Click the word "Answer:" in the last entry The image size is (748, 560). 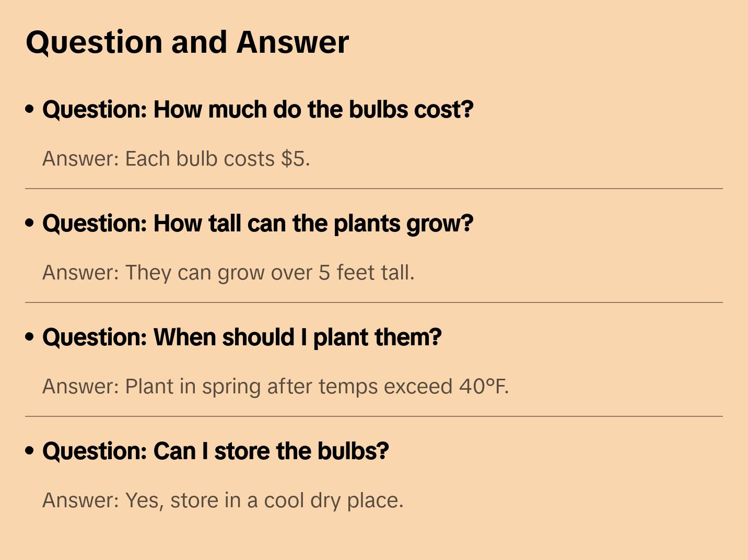81,500
